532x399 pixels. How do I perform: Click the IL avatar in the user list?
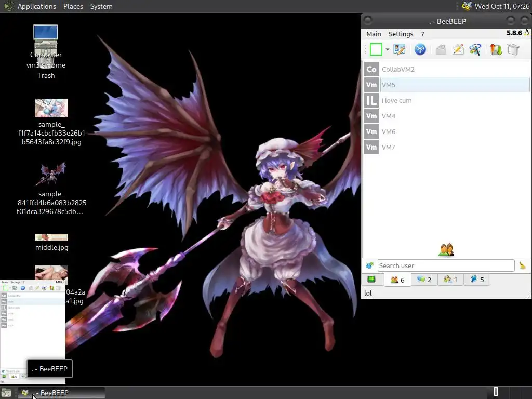pyautogui.click(x=371, y=100)
